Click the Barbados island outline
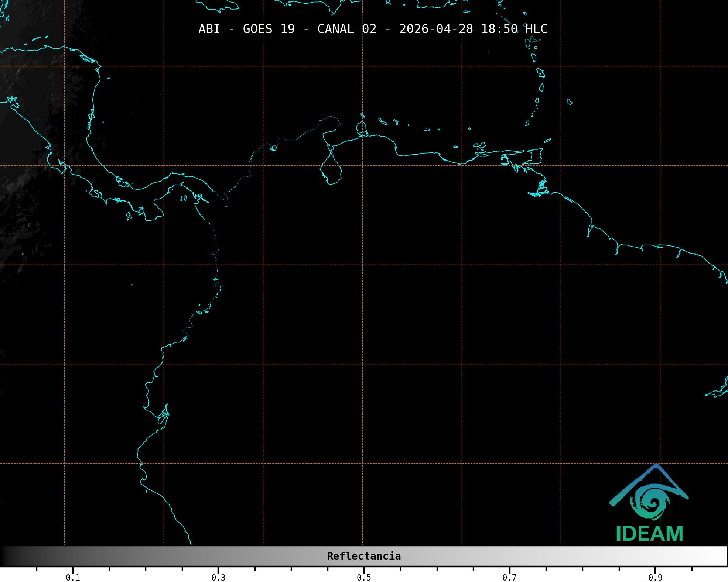The image size is (728, 582). pyautogui.click(x=570, y=102)
